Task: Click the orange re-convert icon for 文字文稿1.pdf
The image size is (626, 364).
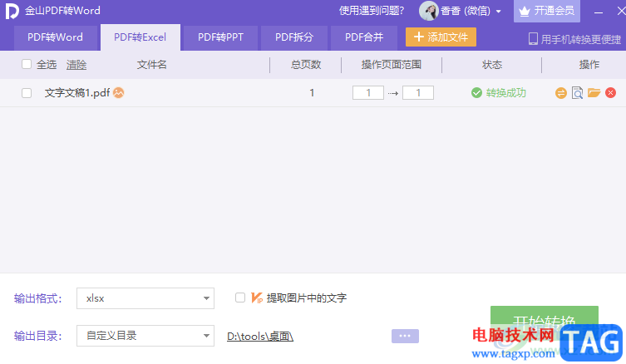Action: [561, 93]
